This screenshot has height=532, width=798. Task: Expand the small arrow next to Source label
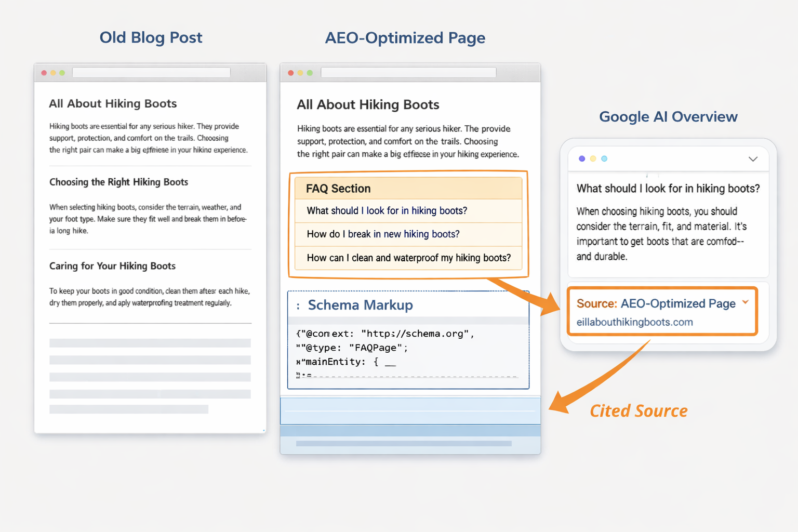(746, 302)
